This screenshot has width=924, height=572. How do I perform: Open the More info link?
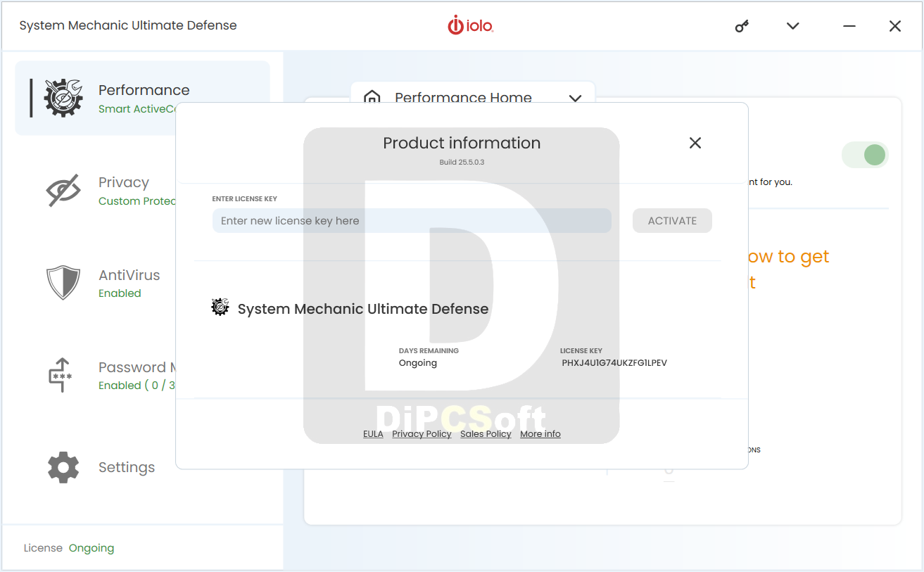[540, 434]
